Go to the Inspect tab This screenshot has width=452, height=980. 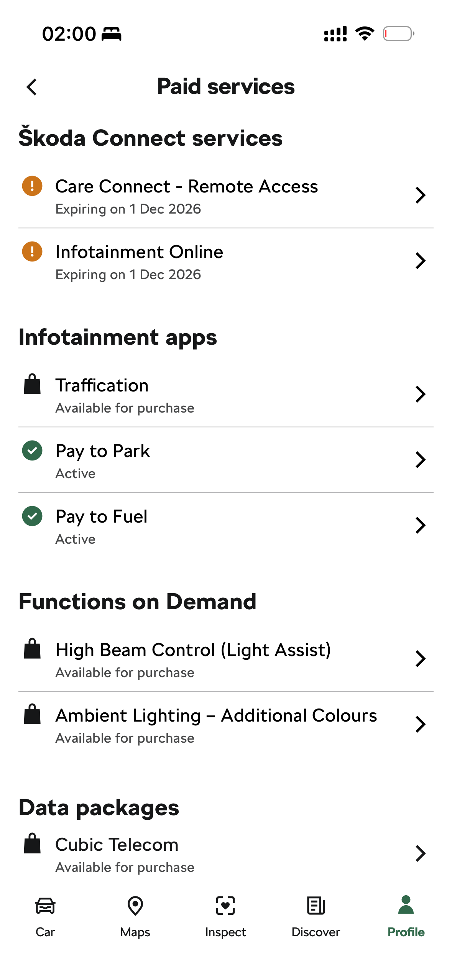[x=225, y=917]
